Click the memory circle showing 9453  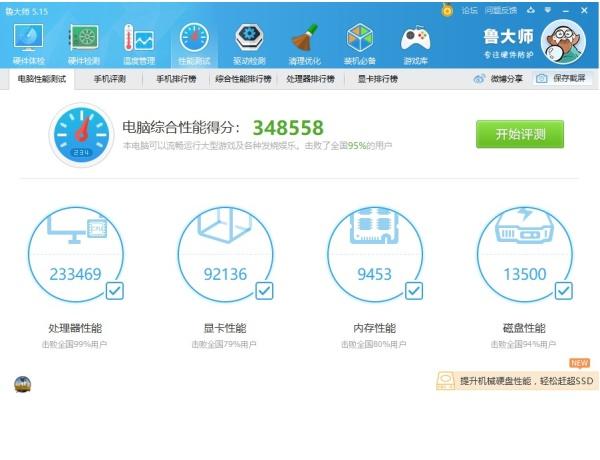375,254
